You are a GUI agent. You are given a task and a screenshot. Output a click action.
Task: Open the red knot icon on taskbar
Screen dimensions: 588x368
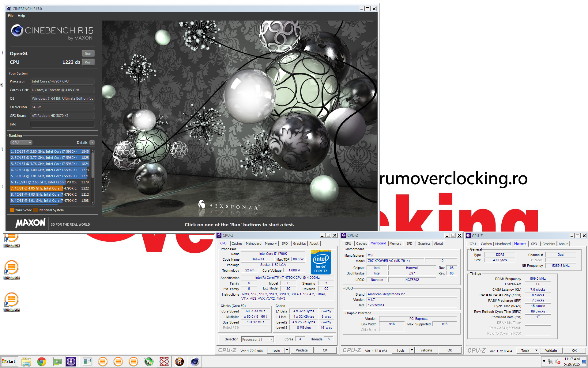(x=164, y=362)
